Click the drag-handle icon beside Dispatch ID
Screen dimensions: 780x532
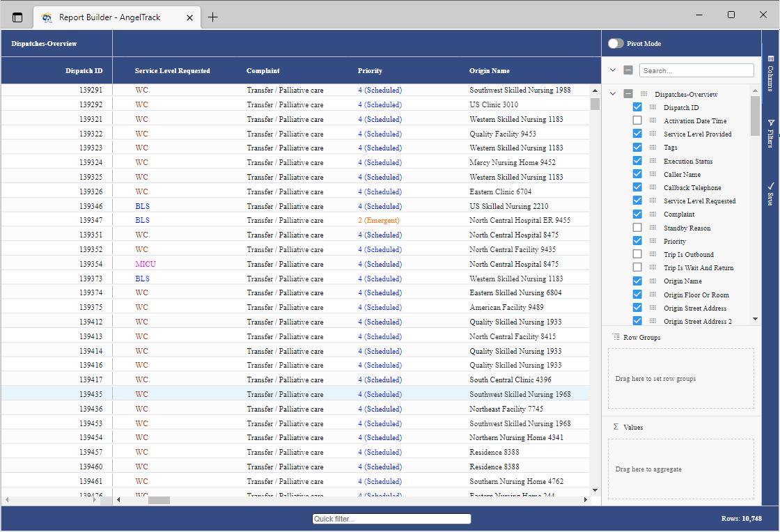(x=653, y=107)
